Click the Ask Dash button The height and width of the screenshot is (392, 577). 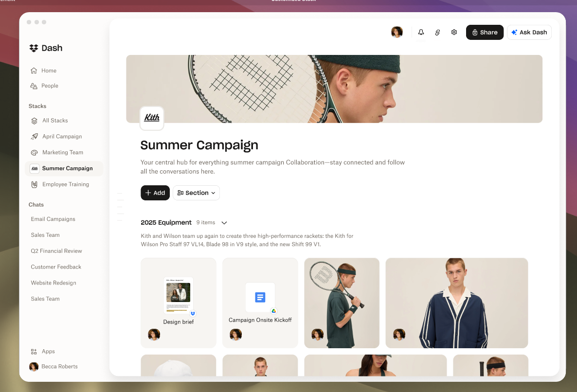click(x=529, y=33)
